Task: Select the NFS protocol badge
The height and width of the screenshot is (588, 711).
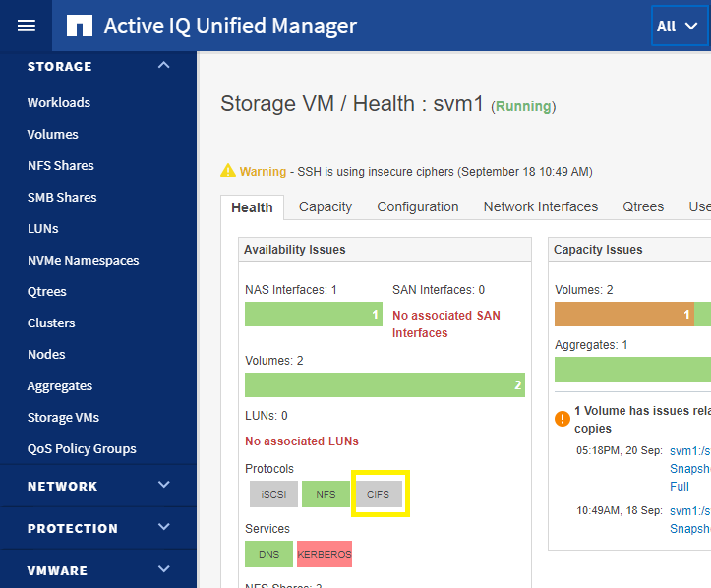Action: 326,494
